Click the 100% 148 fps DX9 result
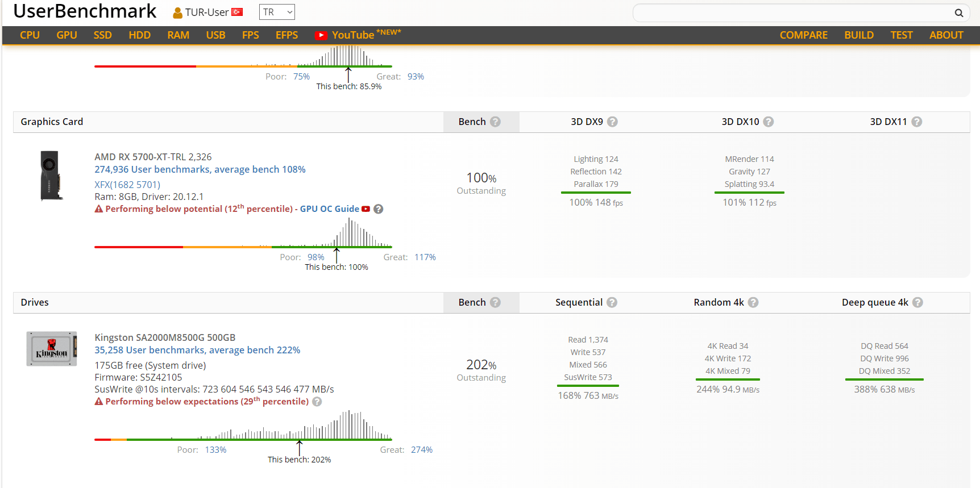This screenshot has width=980, height=488. 596,203
